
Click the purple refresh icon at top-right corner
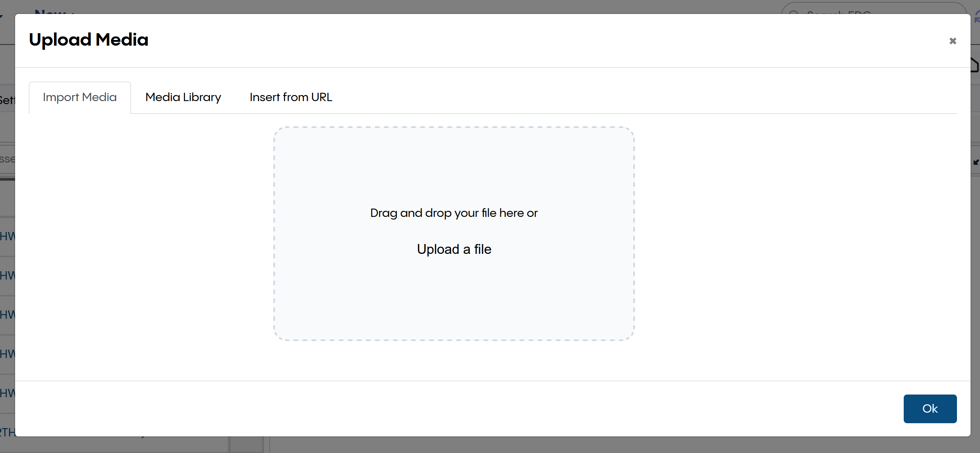point(977,17)
